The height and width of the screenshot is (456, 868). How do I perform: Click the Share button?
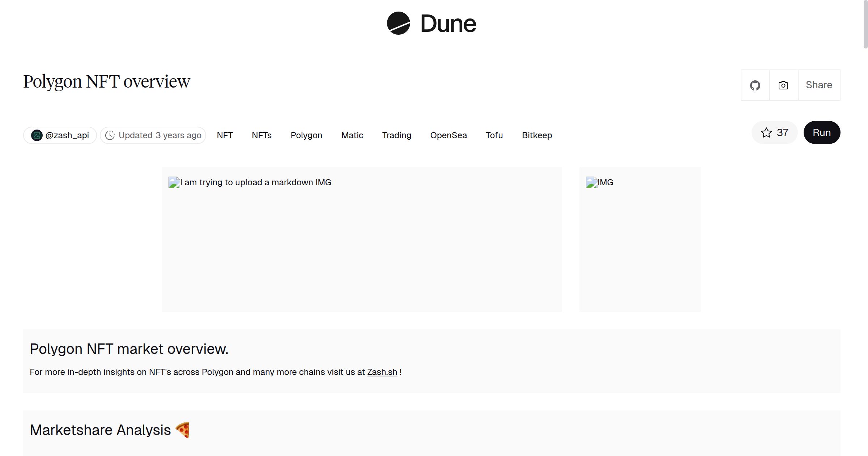point(819,85)
